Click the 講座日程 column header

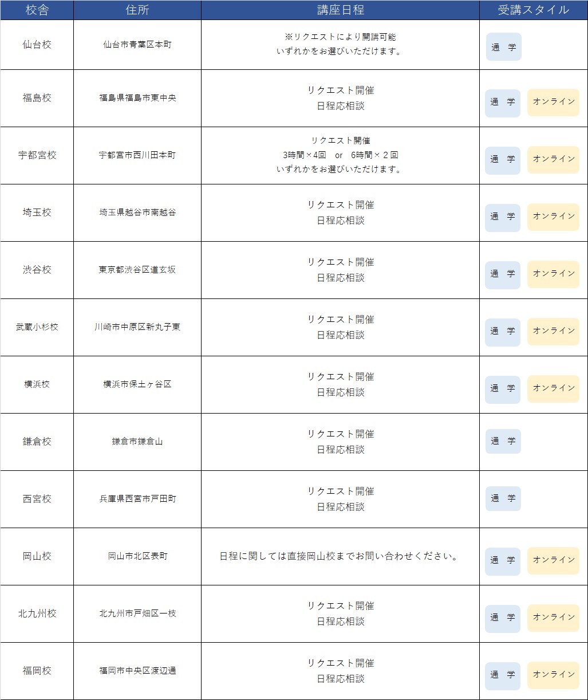340,10
